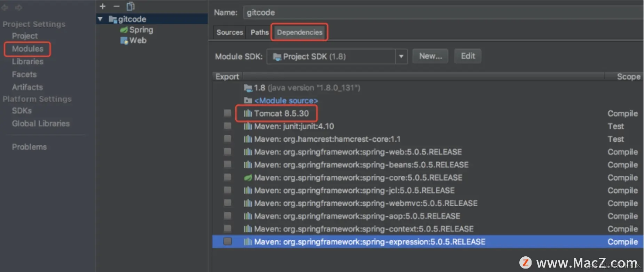Change Compile scope of spring-expression
The height and width of the screenshot is (272, 644).
pos(622,242)
